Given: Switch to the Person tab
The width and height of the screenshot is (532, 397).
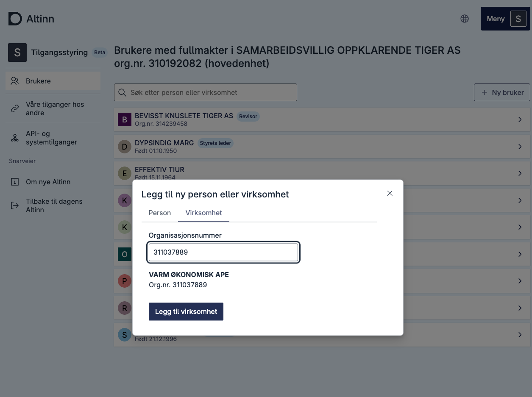Looking at the screenshot, I should [x=159, y=213].
